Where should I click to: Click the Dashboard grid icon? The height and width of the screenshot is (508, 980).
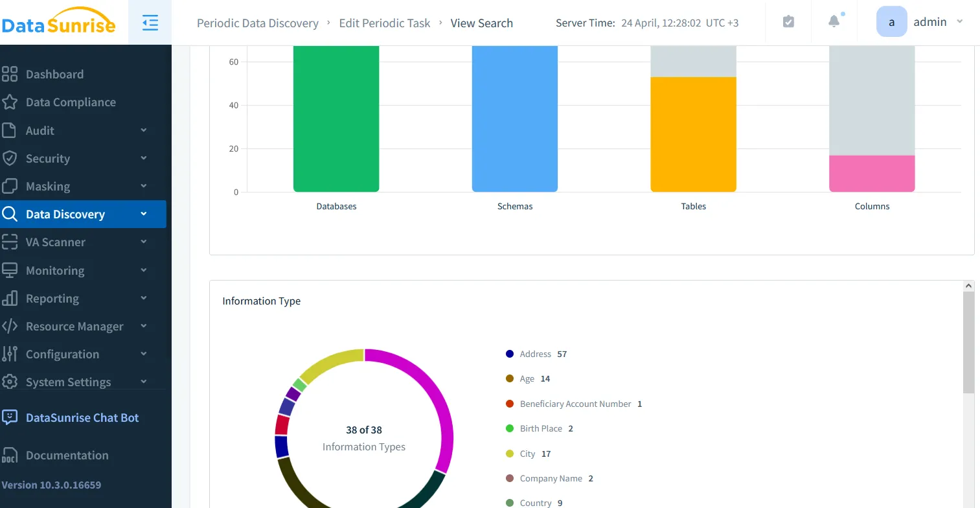point(10,74)
